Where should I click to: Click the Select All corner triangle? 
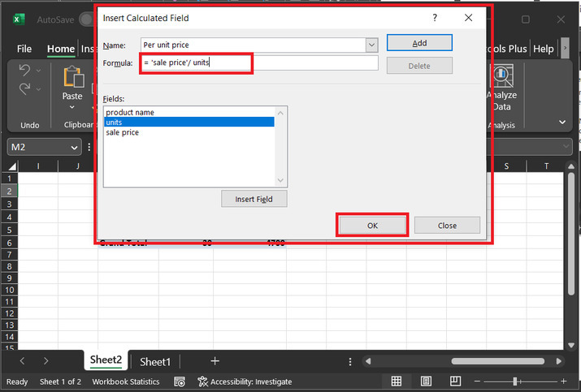pyautogui.click(x=12, y=166)
